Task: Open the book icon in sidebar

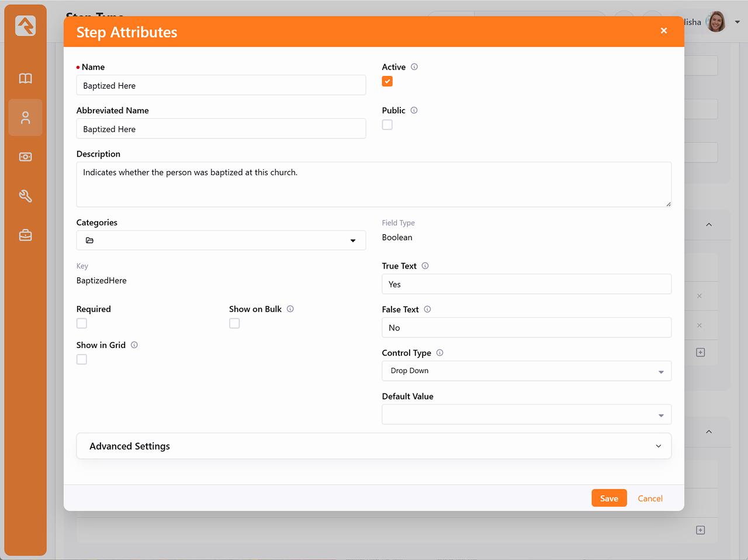Action: 26,78
